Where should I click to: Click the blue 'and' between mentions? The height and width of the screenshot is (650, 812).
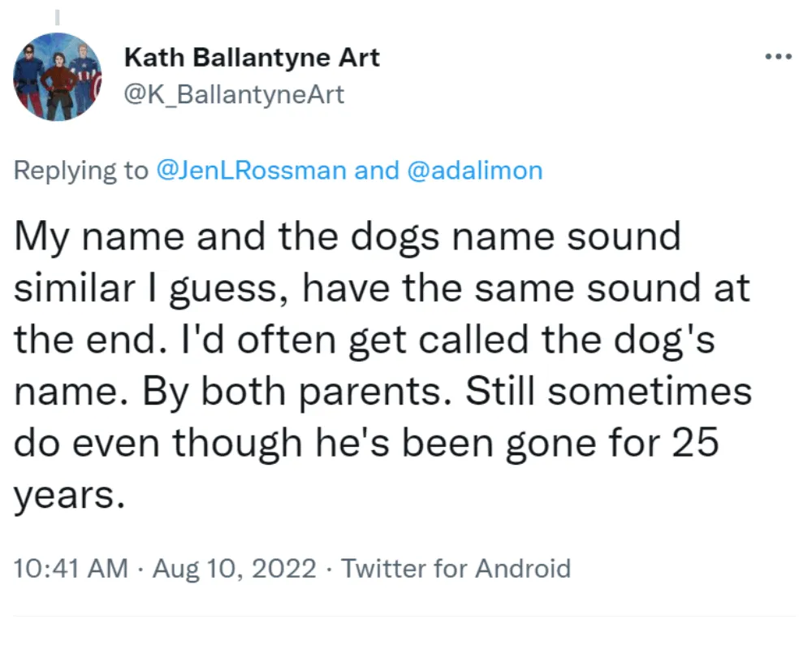coord(377,171)
